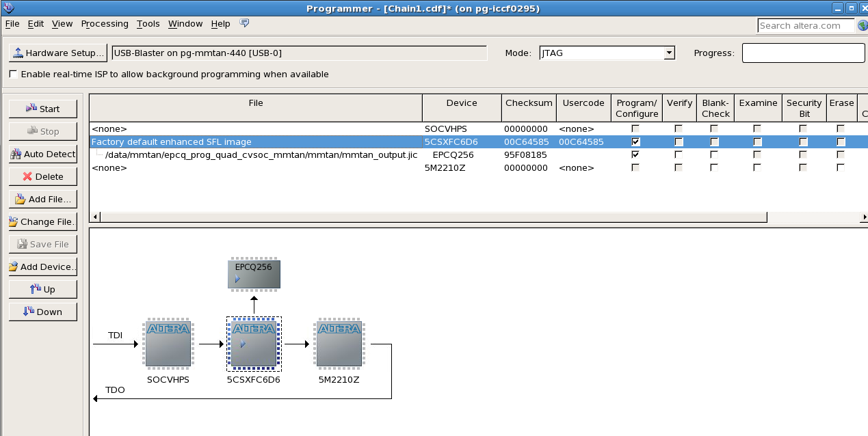Open the Add File dialog
Viewport: 868px width, 436px height.
point(42,199)
